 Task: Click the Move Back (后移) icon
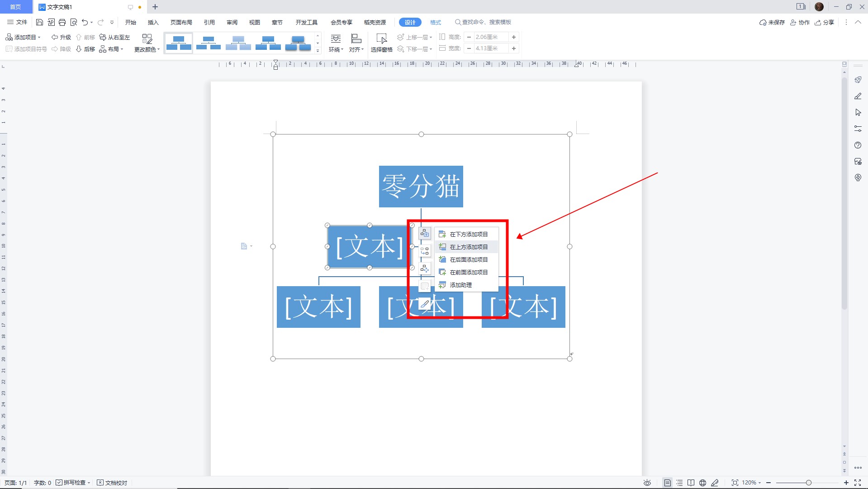pyautogui.click(x=85, y=49)
